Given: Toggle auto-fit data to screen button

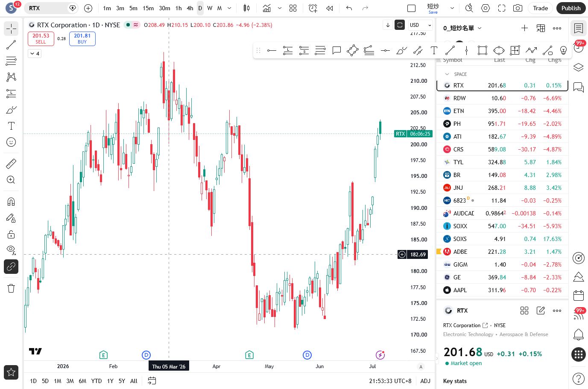Looking at the screenshot, I should coord(400,25).
